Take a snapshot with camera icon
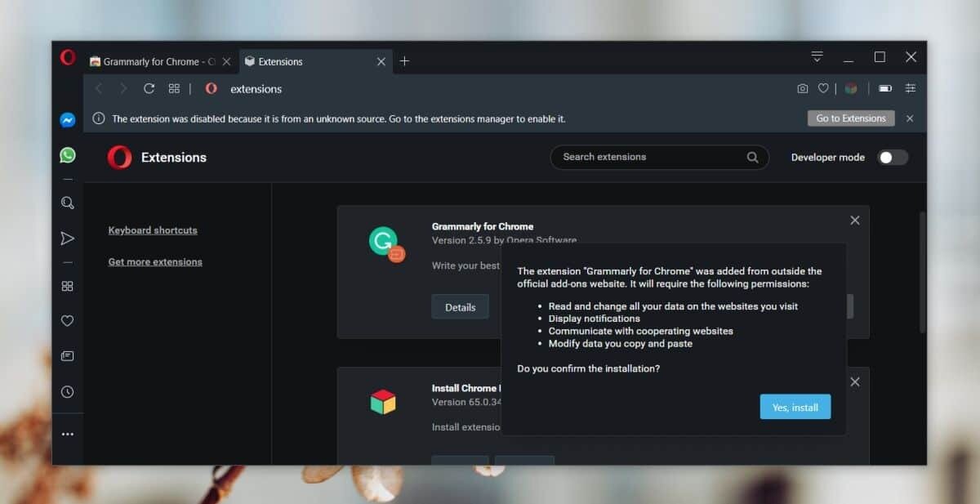980x504 pixels. coord(803,88)
